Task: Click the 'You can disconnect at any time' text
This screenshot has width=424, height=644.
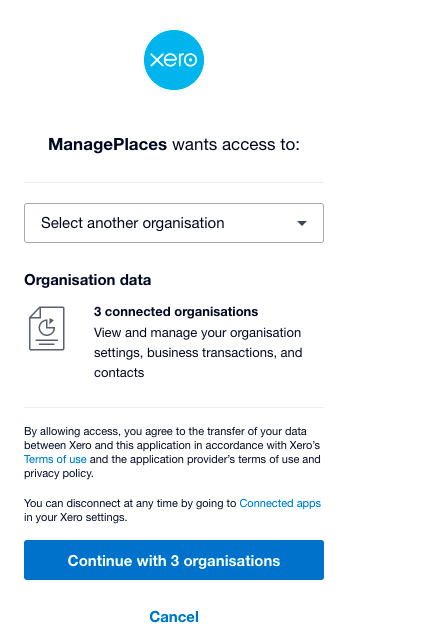Action: [130, 503]
